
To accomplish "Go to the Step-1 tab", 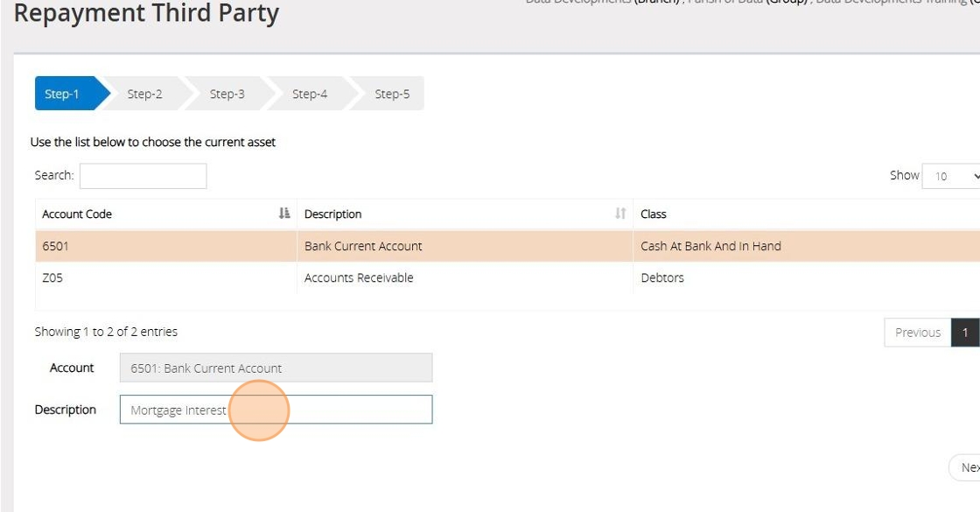I will tap(63, 94).
